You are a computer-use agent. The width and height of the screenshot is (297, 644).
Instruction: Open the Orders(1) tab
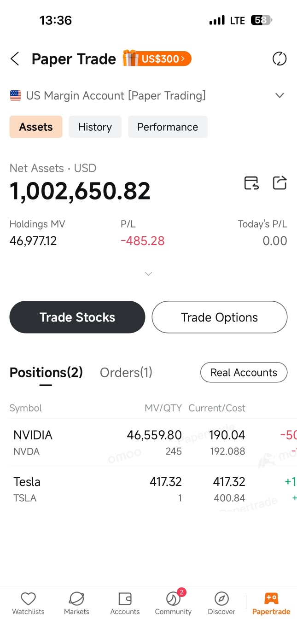(126, 372)
